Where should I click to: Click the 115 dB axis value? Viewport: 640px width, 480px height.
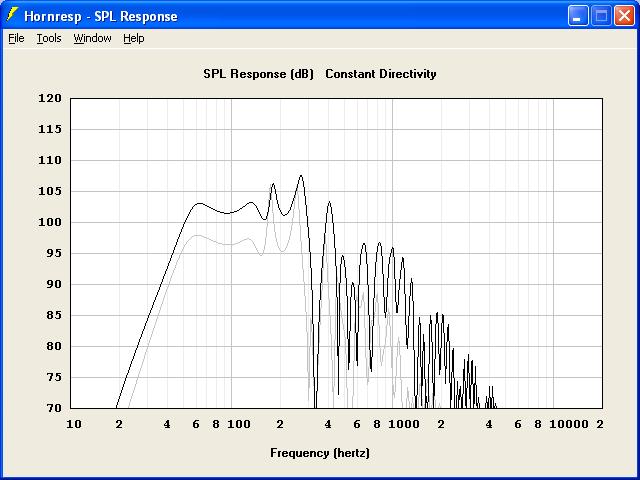[x=49, y=129]
